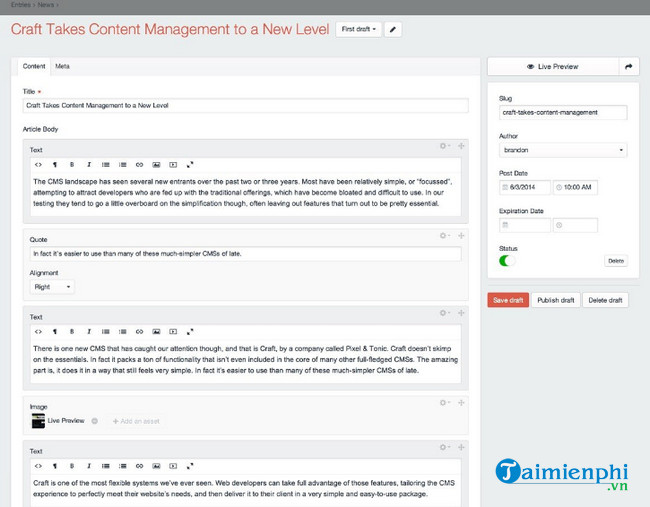
Task: Open the First draft version dropdown
Action: [359, 30]
